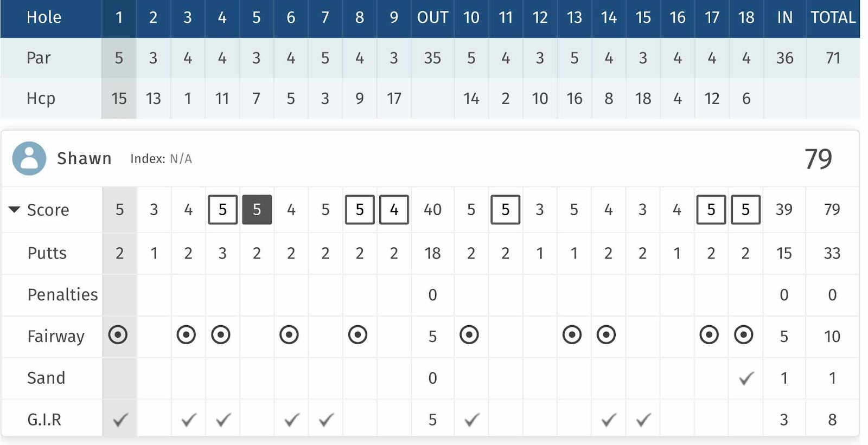
Task: Uncheck Sand checkmark on hole 18
Action: (x=746, y=378)
